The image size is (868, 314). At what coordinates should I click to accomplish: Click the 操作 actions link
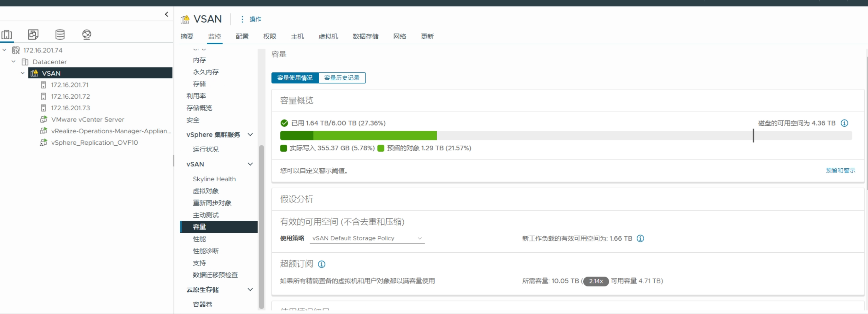click(255, 19)
